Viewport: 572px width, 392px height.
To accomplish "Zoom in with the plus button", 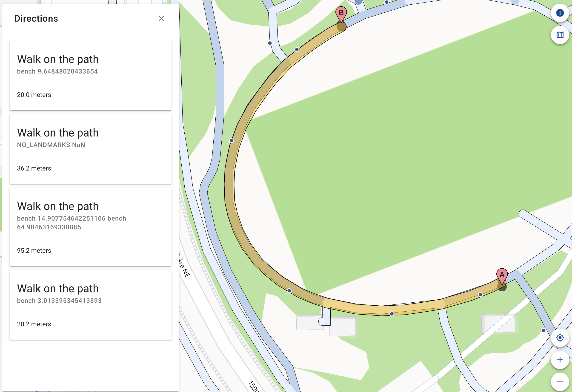I will coord(560,360).
